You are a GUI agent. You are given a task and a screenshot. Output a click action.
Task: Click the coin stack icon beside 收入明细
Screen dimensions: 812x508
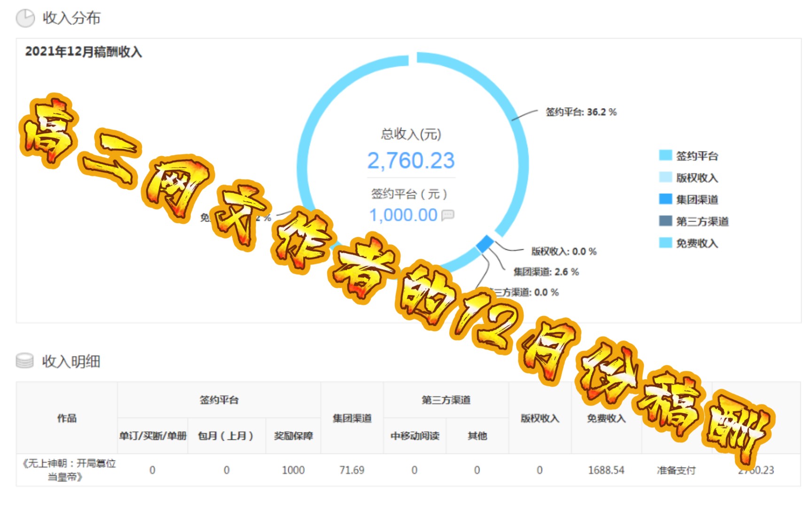coord(25,361)
